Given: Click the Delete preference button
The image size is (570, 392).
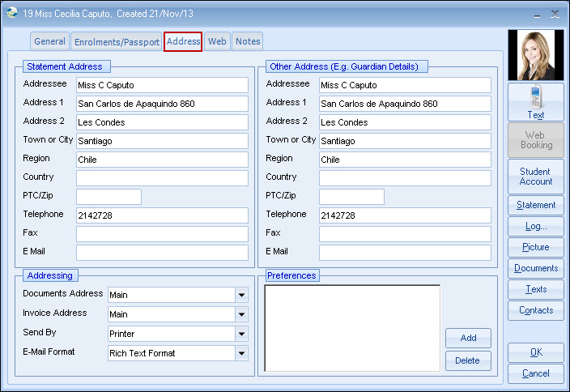Looking at the screenshot, I should 468,361.
